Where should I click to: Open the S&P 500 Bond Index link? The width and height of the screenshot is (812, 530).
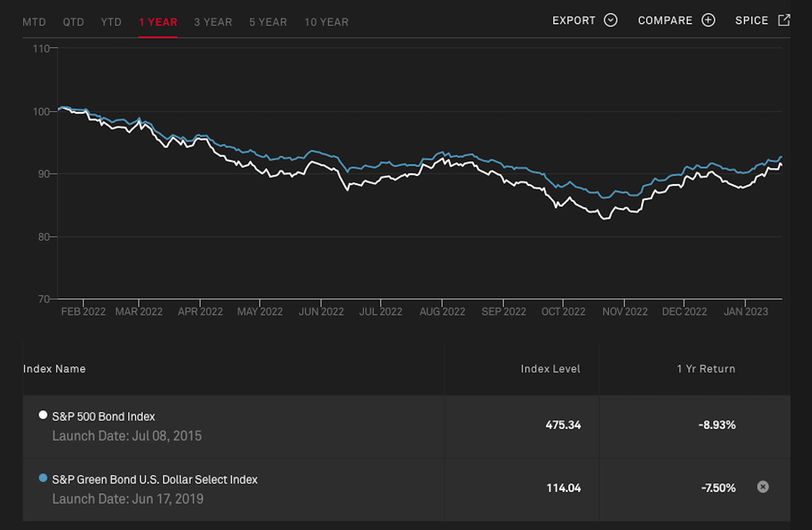point(103,417)
